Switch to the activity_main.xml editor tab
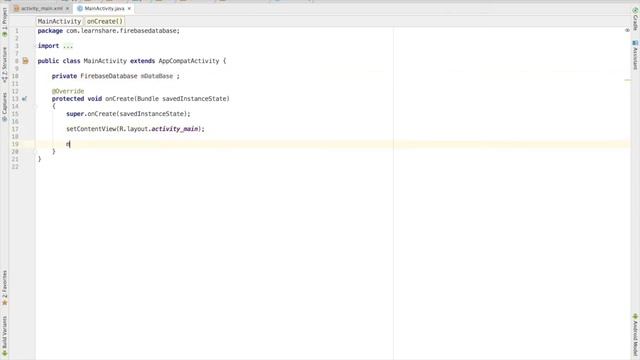 click(42, 8)
